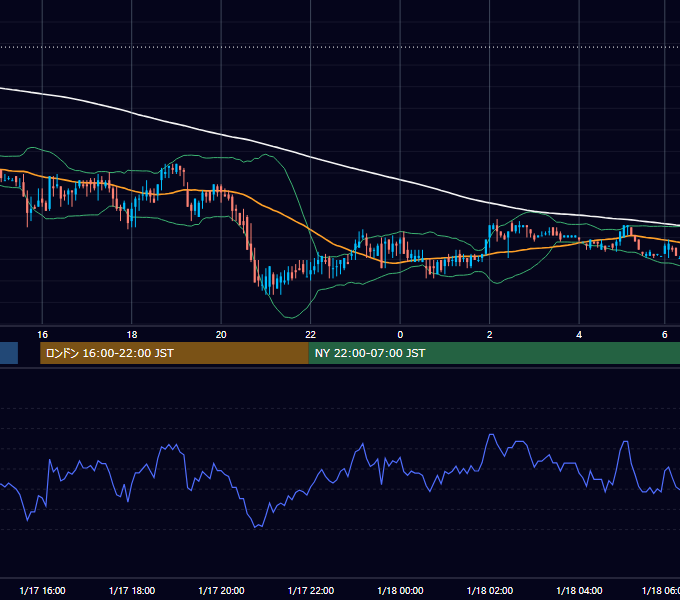
Task: Click the hour label 16 on price chart axis
Action: [42, 334]
